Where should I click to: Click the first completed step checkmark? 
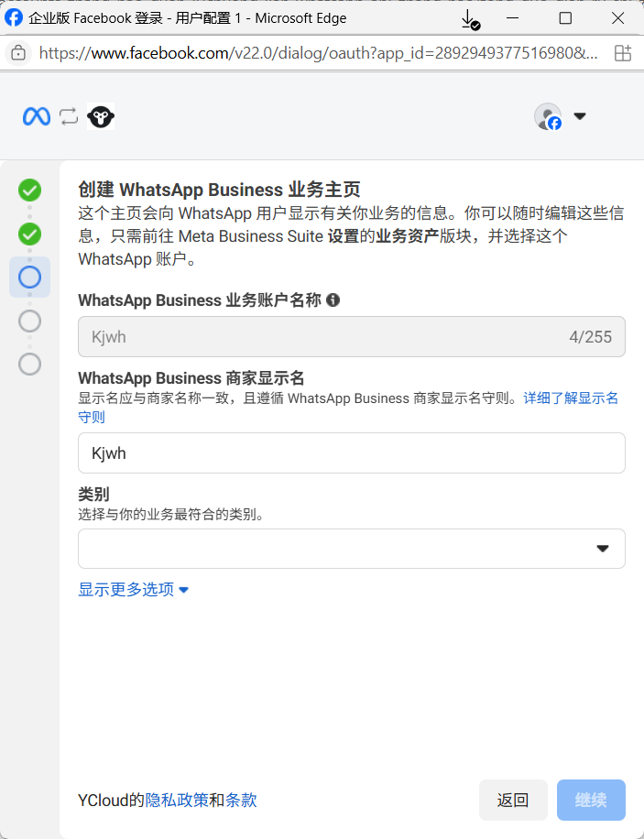[29, 190]
